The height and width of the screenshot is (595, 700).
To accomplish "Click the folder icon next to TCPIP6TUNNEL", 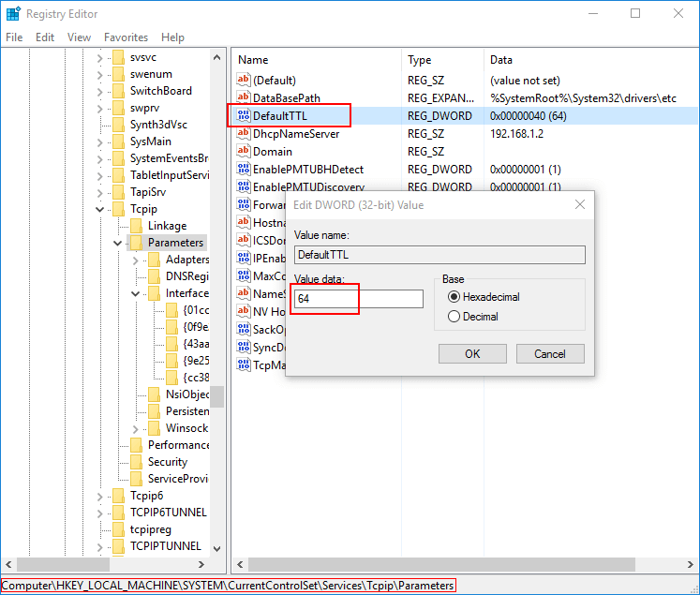I will (118, 513).
